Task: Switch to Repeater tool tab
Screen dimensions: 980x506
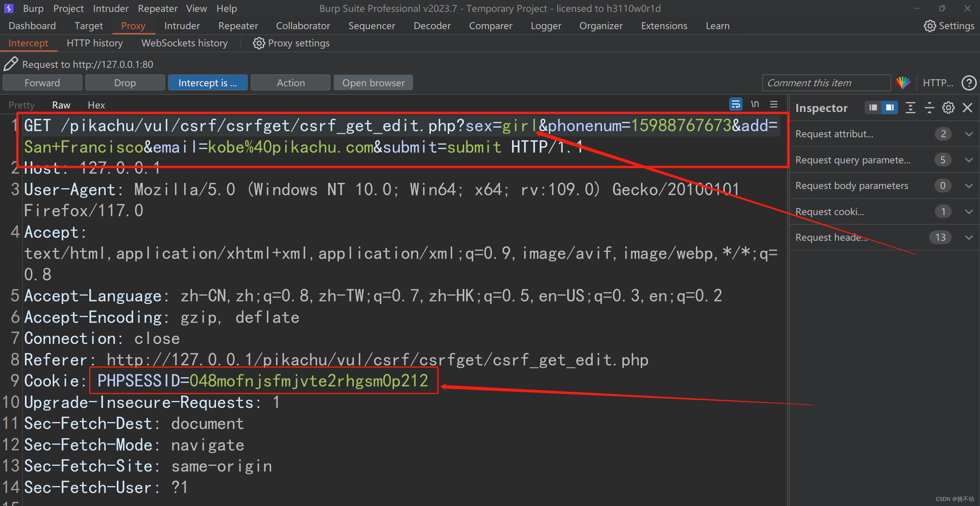Action: coord(238,26)
